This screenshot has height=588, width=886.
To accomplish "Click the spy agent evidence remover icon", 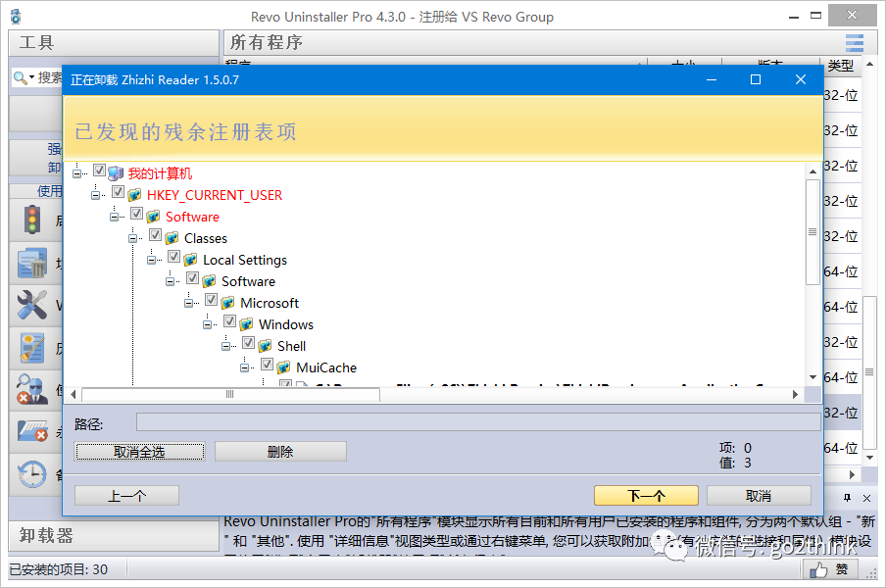I will tap(32, 390).
